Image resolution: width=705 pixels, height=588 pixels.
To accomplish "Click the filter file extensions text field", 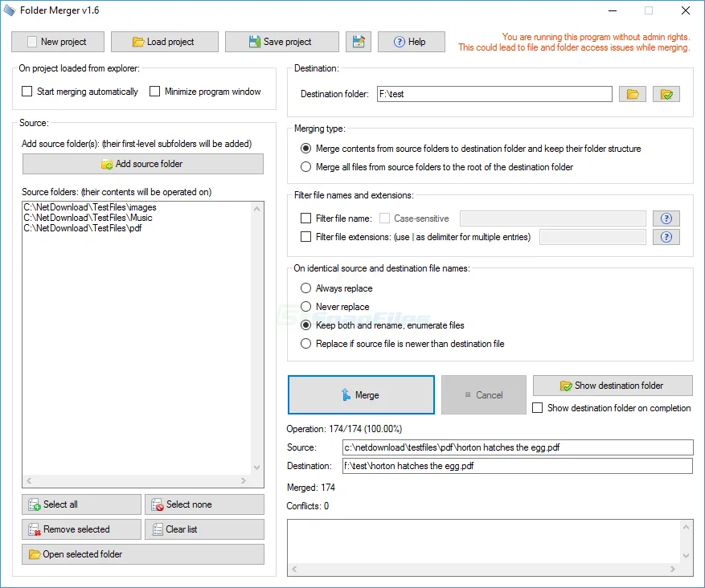I will click(592, 237).
